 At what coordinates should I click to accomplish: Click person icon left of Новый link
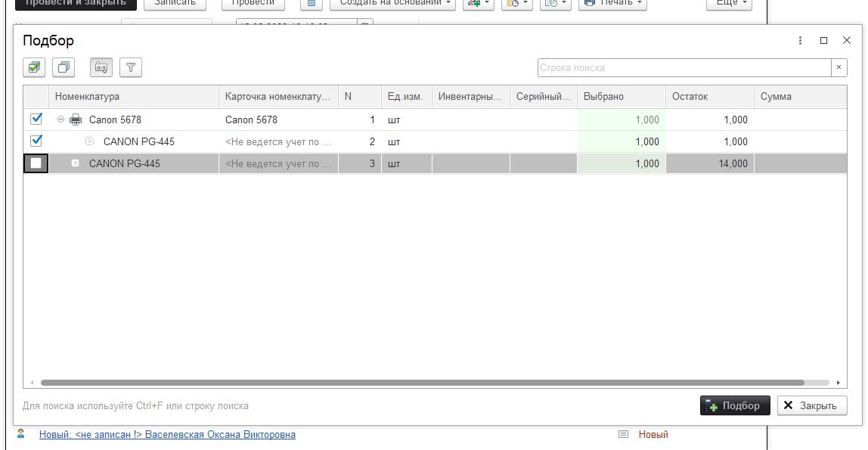21,434
